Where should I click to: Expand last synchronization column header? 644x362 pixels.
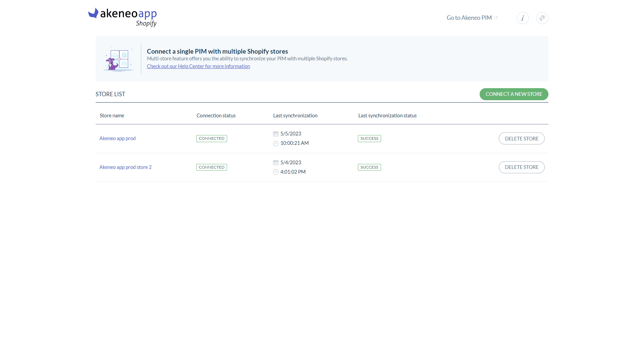(295, 115)
